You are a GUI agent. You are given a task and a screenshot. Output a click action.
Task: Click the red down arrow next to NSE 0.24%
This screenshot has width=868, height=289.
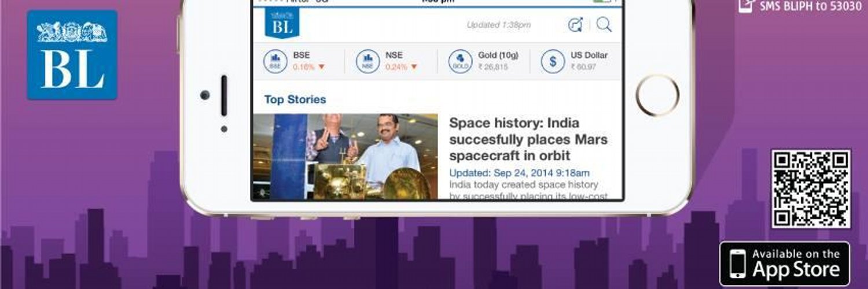tap(414, 67)
